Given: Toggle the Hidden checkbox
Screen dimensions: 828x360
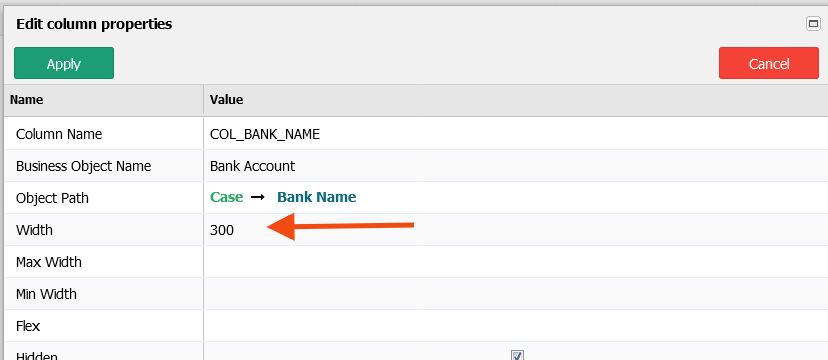Looking at the screenshot, I should tap(518, 355).
